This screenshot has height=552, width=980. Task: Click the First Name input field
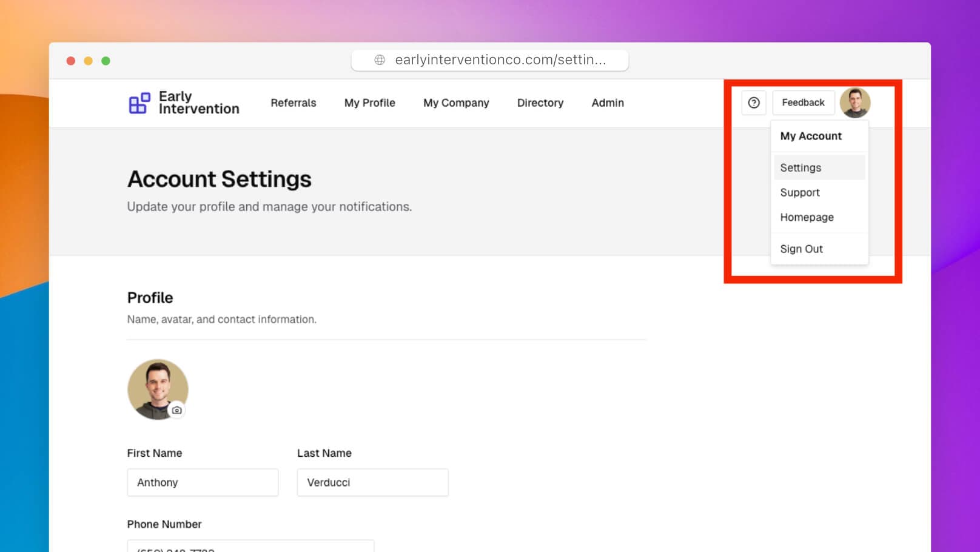pos(203,482)
